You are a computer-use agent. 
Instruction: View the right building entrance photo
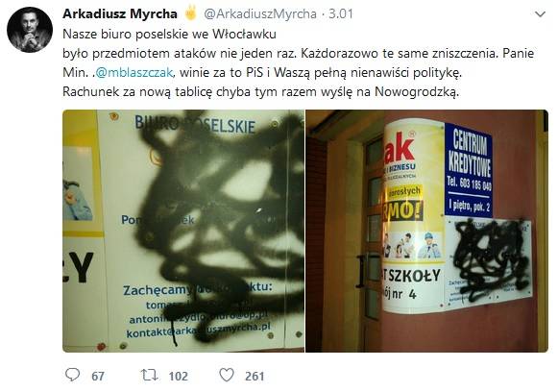tap(426, 231)
